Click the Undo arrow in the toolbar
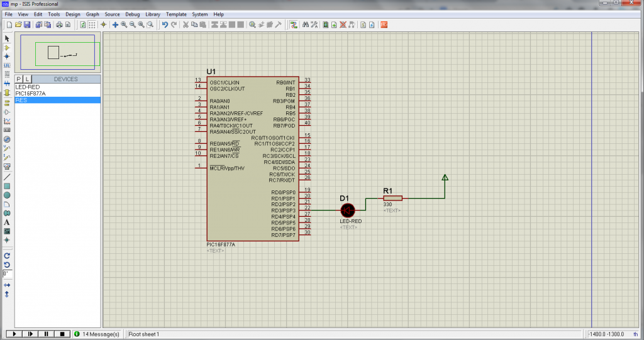Screen dimensions: 644x340 point(165,25)
